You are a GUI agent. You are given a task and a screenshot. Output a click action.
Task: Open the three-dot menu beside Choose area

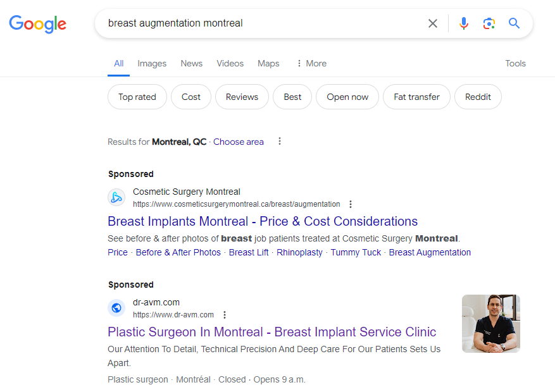pos(279,142)
